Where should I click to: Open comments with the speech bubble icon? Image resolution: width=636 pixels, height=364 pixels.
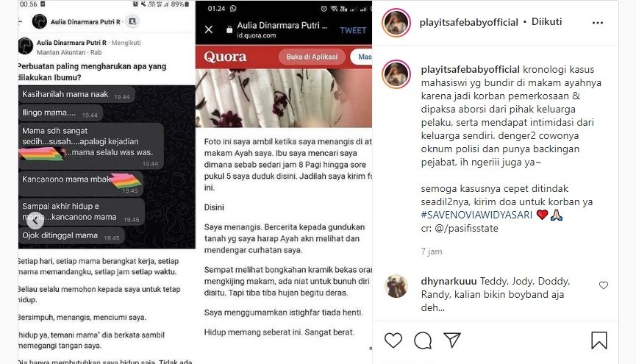423,340
